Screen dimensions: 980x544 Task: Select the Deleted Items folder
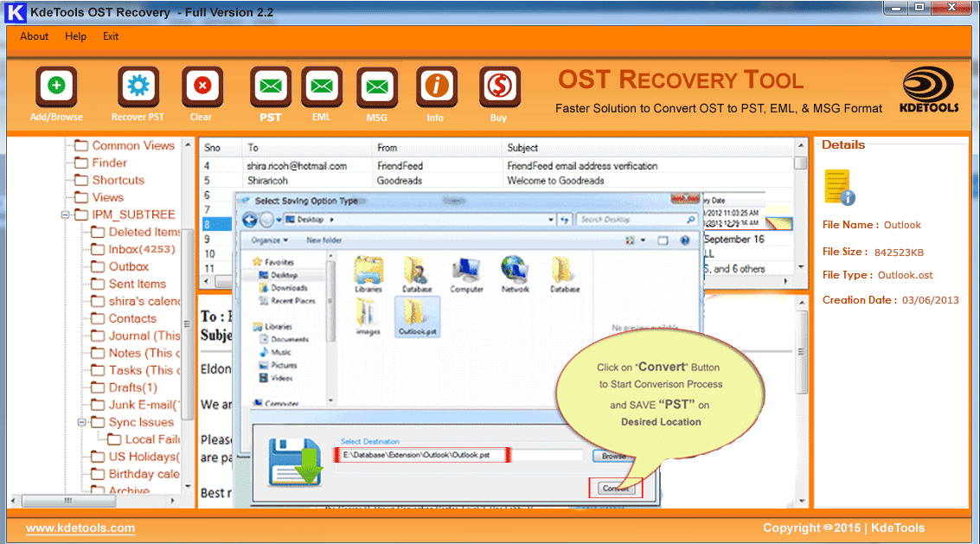[144, 232]
